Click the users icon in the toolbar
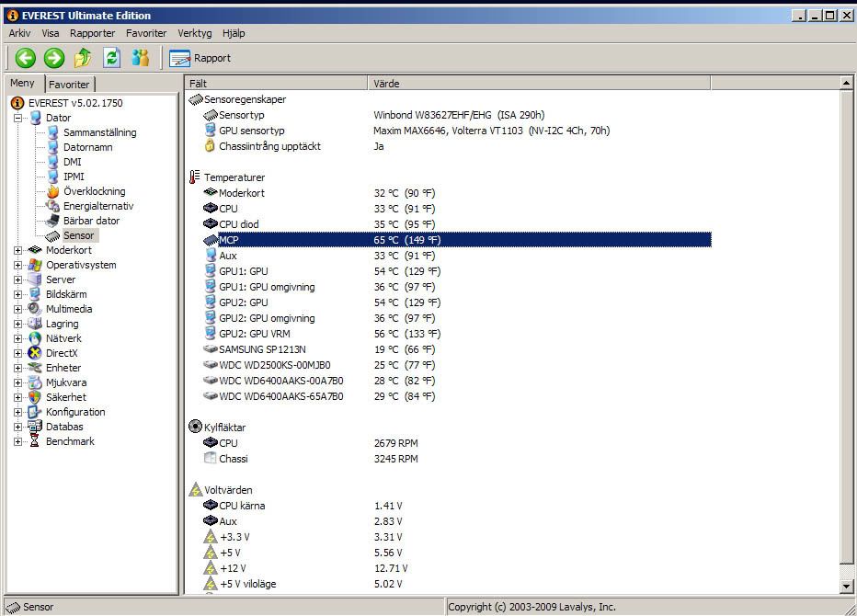Screen dimensions: 857x616 pos(140,58)
